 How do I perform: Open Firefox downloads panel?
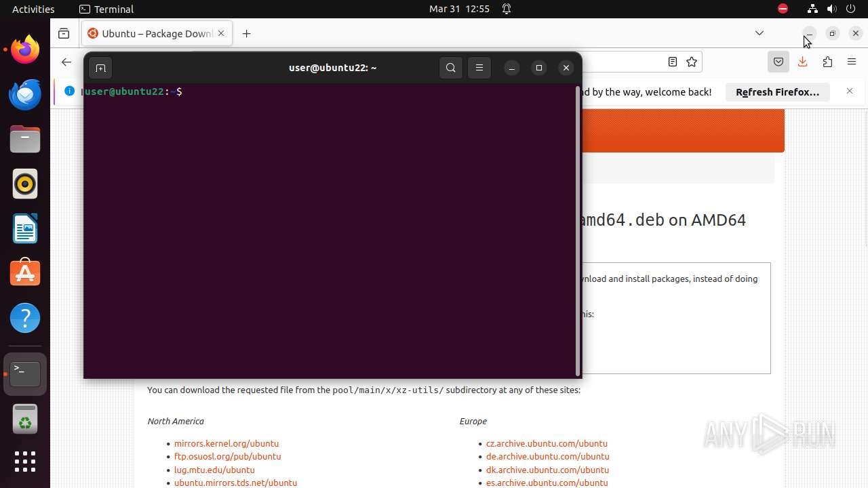(802, 62)
